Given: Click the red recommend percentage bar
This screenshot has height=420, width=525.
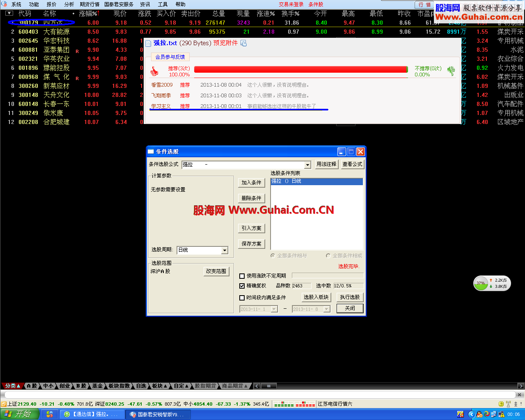Looking at the screenshot, I should coord(301,69).
